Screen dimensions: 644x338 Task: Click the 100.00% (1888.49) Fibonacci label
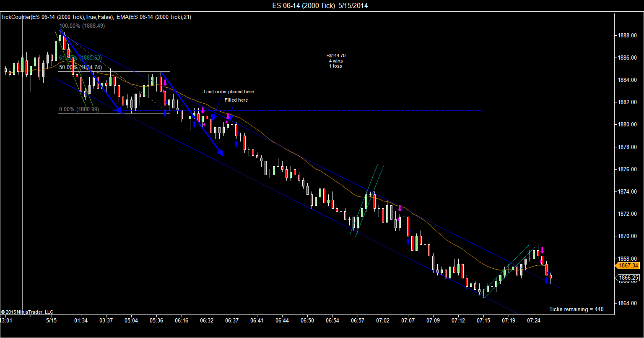click(x=82, y=25)
